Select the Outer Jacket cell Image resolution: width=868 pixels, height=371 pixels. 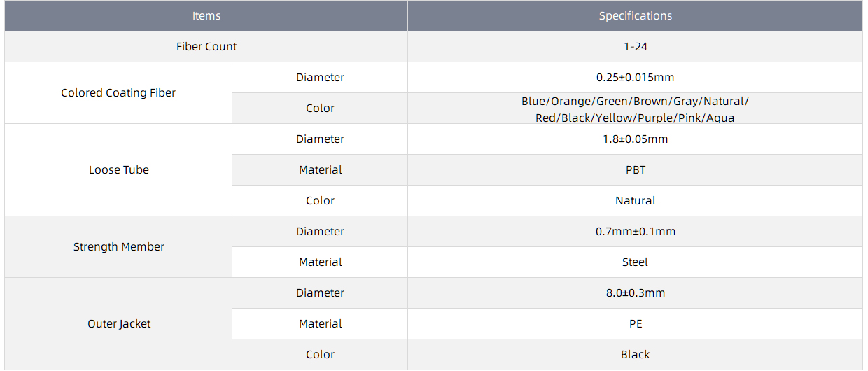click(x=118, y=323)
